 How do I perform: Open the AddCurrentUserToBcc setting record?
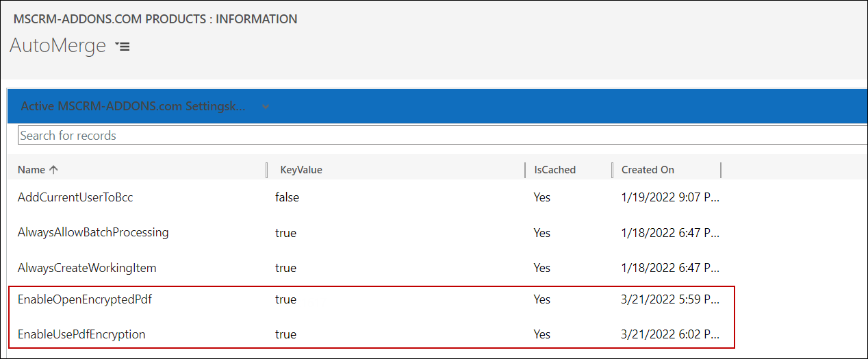click(x=75, y=197)
